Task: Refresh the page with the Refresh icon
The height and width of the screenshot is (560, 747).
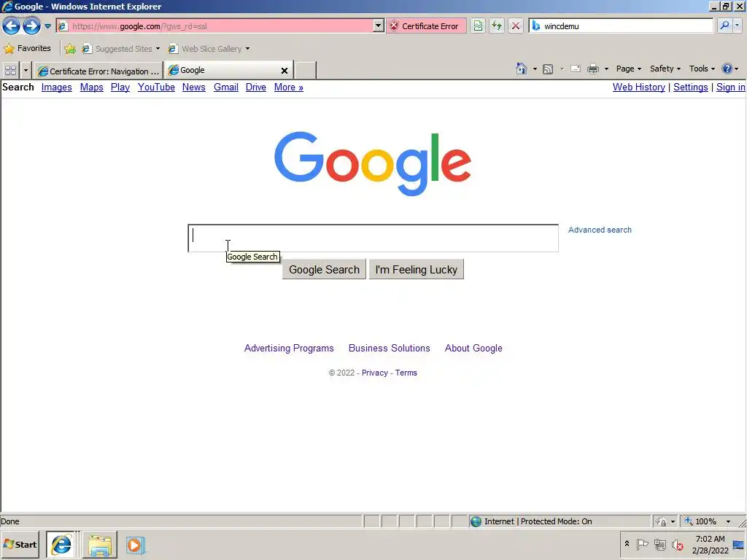Action: 497,26
